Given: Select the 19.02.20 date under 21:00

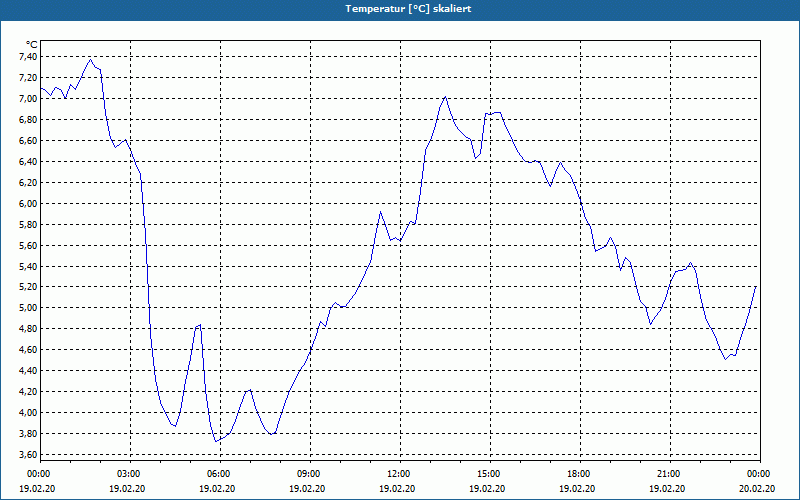Looking at the screenshot, I should (667, 488).
